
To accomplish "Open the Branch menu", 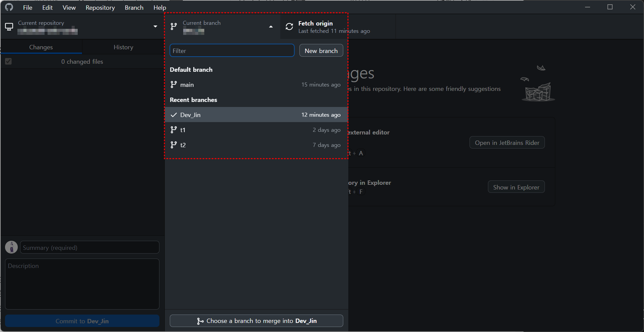I will 134,7.
